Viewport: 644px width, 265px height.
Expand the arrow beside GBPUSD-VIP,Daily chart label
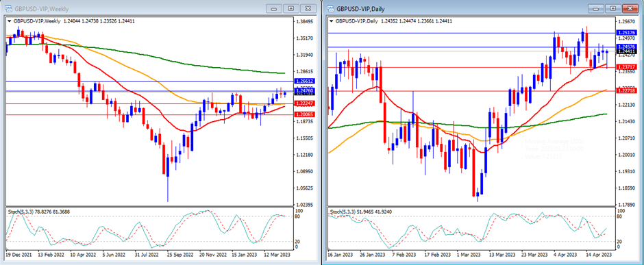[332, 21]
